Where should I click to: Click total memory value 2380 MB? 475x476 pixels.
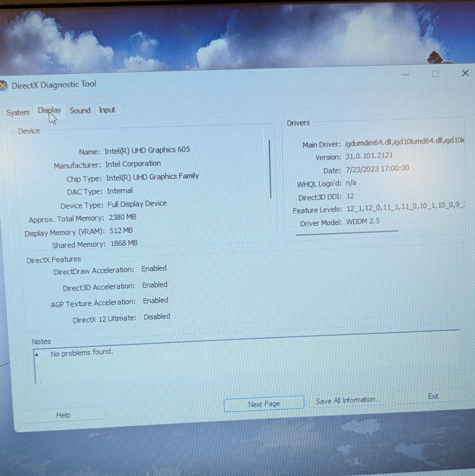[x=122, y=217]
